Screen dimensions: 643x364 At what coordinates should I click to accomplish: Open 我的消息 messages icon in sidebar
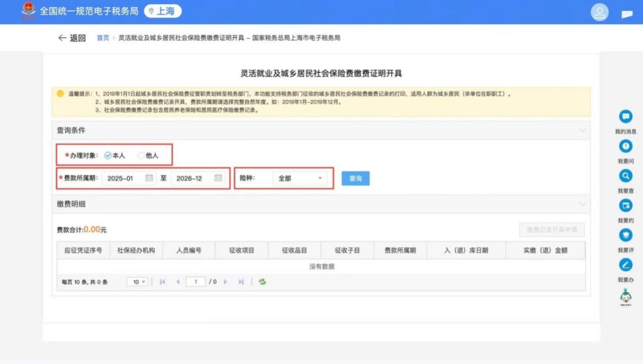coord(626,117)
